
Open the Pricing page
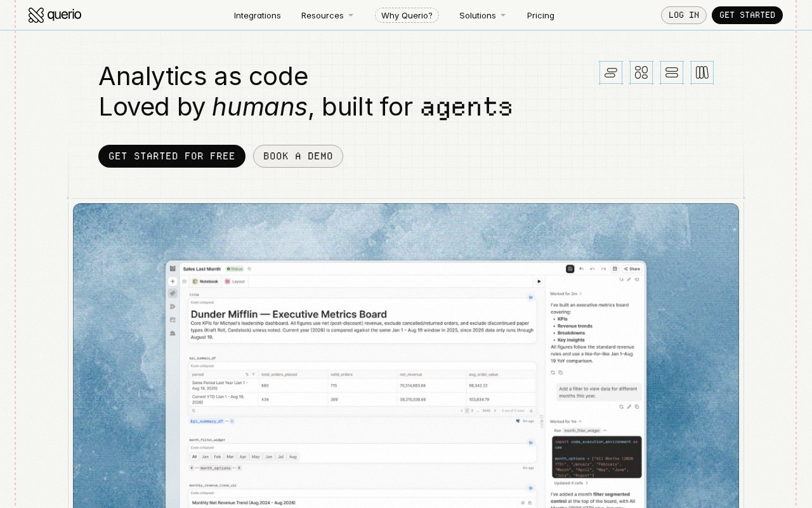(540, 15)
